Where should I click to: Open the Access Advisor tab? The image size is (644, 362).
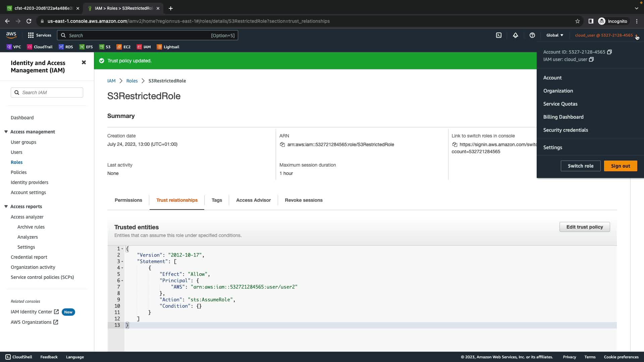253,200
